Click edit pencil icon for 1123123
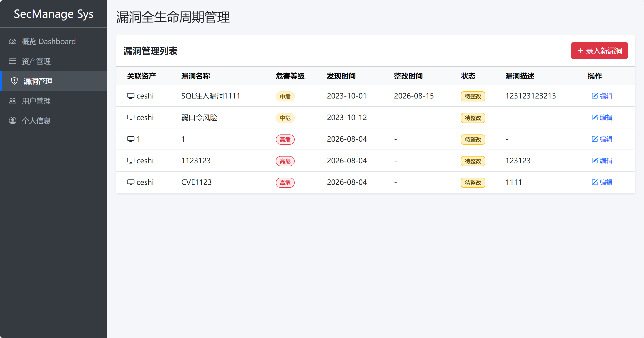The image size is (644, 338). (x=595, y=161)
